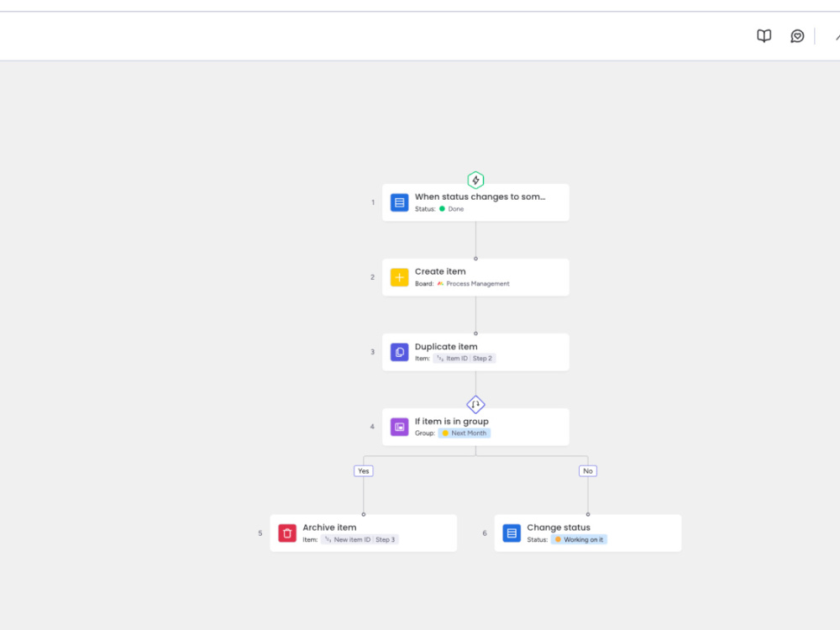Click the blue Change status icon
Image resolution: width=840 pixels, height=630 pixels.
[x=512, y=533]
